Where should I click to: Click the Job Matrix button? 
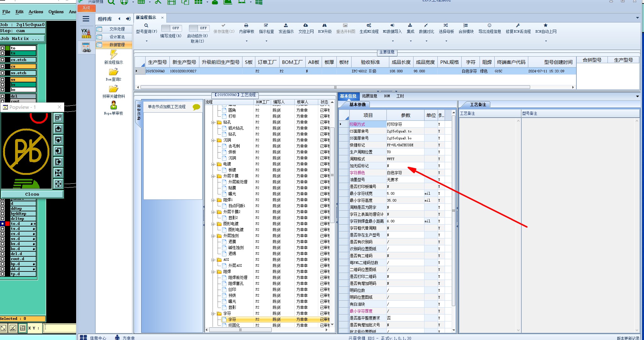pyautogui.click(x=22, y=38)
